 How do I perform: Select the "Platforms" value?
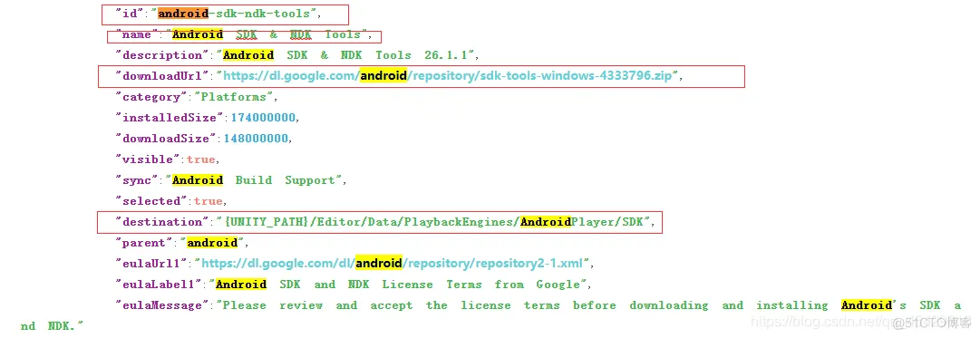click(x=235, y=97)
